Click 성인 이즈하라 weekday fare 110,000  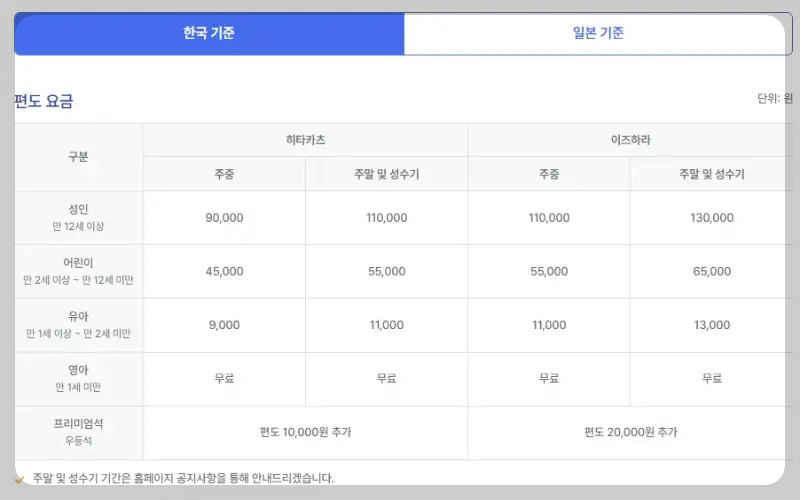pos(549,217)
